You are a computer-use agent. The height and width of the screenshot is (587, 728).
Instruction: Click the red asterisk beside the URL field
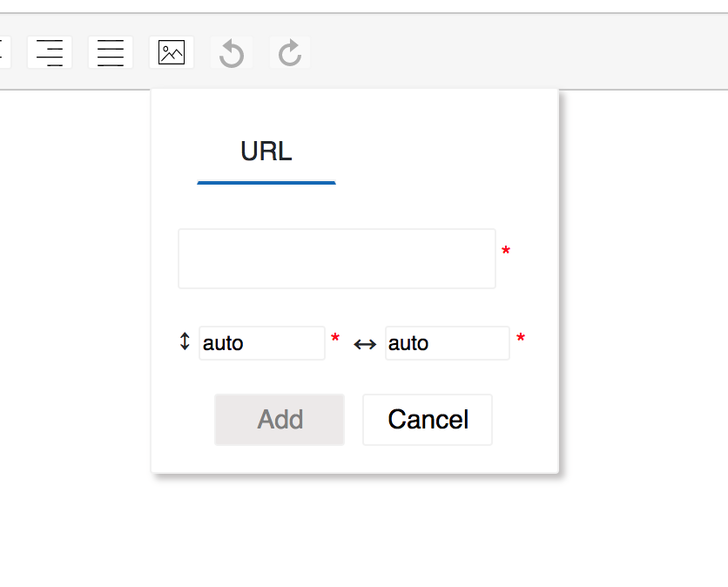click(x=506, y=250)
